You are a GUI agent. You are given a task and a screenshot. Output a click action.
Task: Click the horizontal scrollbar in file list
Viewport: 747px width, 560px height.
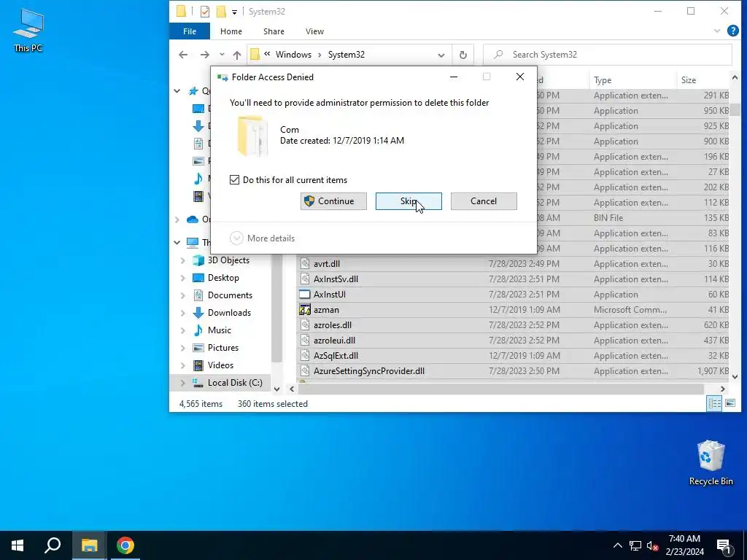coord(500,389)
